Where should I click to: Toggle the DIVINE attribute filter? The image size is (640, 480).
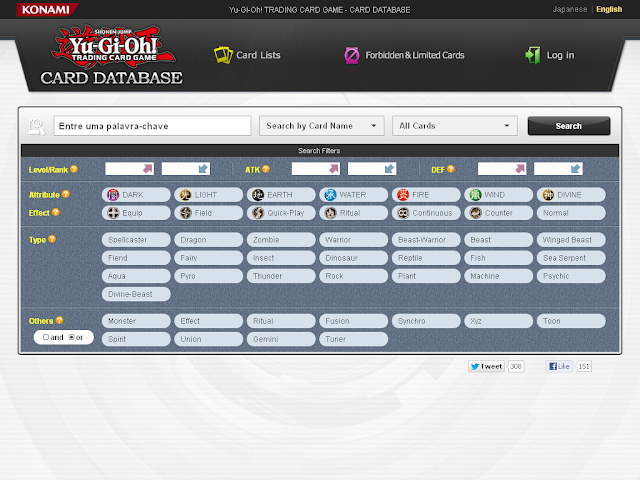coord(571,195)
